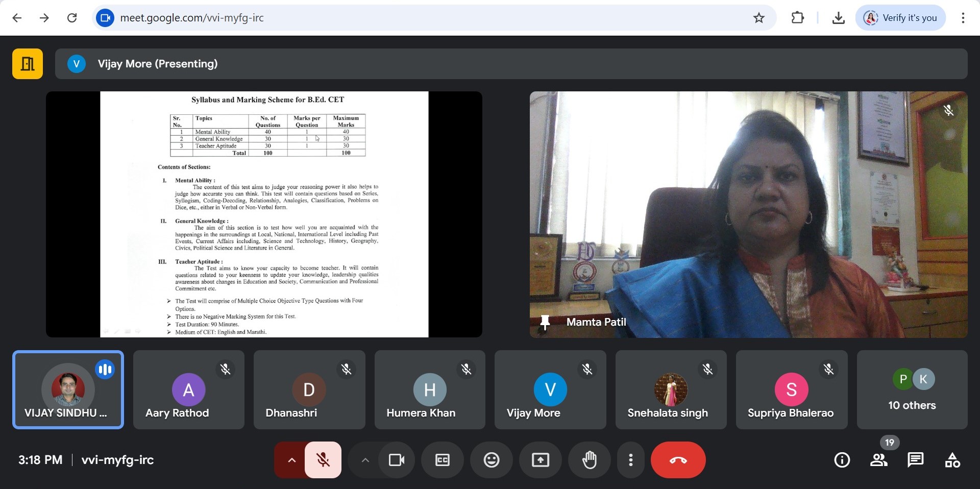
Task: Open more options three-dot menu in call bar
Action: (x=631, y=460)
